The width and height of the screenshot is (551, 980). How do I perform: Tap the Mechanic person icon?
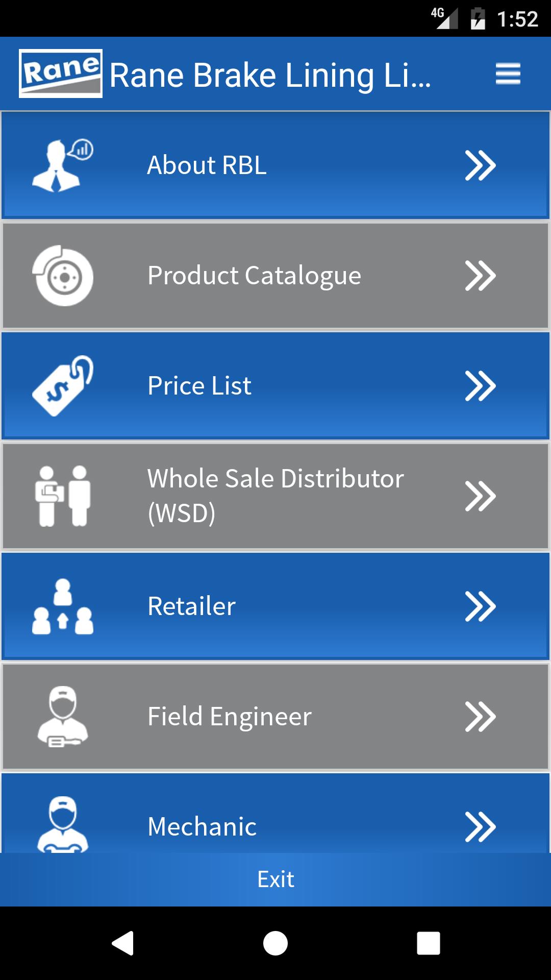point(63,824)
